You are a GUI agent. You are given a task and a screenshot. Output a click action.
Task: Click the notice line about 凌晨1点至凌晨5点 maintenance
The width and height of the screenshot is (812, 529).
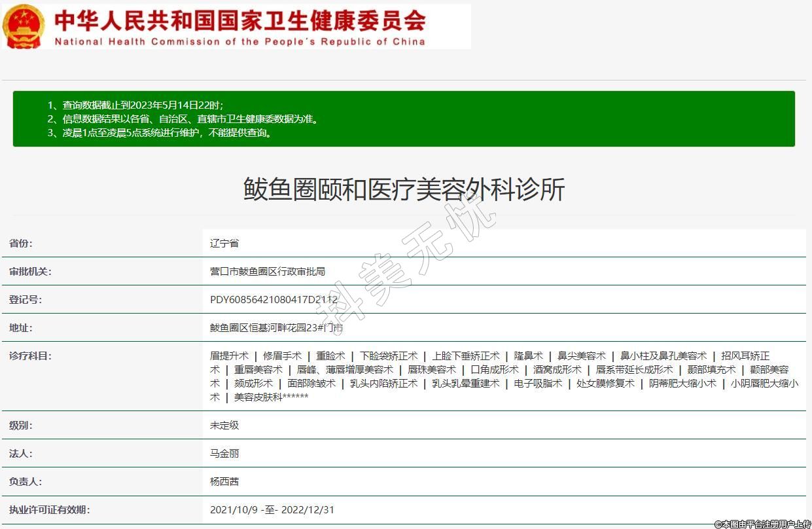[x=160, y=132]
